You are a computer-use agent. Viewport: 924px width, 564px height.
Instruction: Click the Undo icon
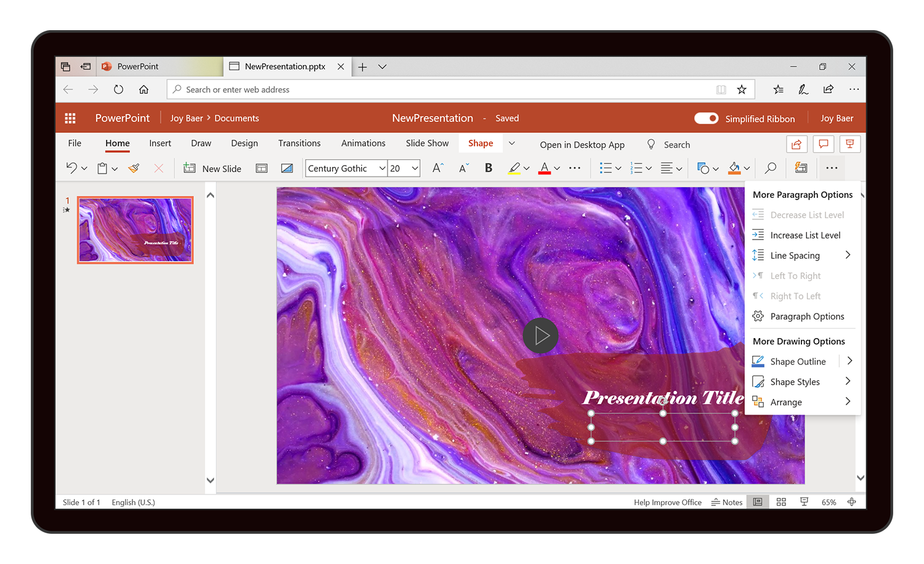point(71,168)
